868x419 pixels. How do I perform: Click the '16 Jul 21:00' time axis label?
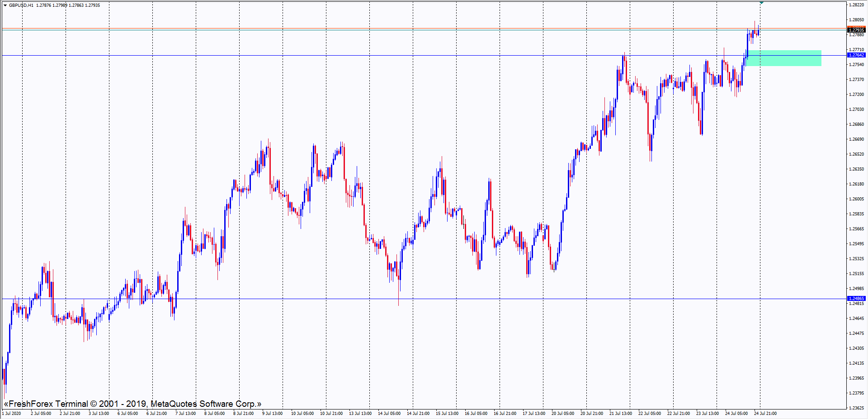click(505, 413)
